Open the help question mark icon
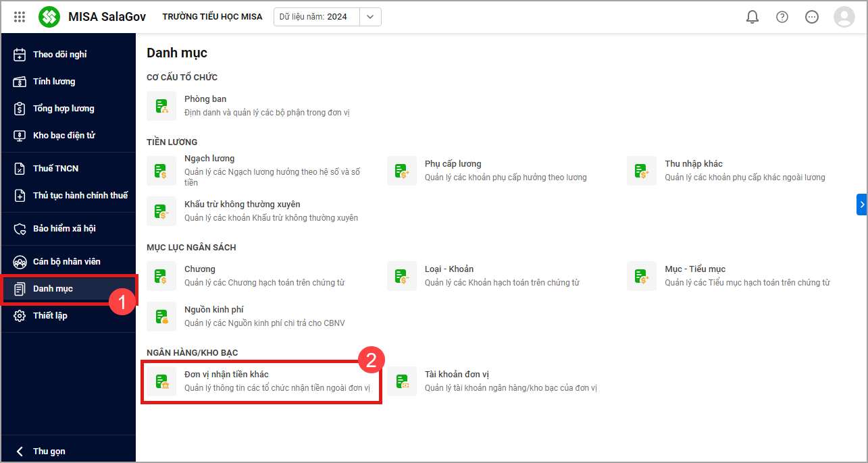Screen dimensions: 868x463 coord(782,17)
